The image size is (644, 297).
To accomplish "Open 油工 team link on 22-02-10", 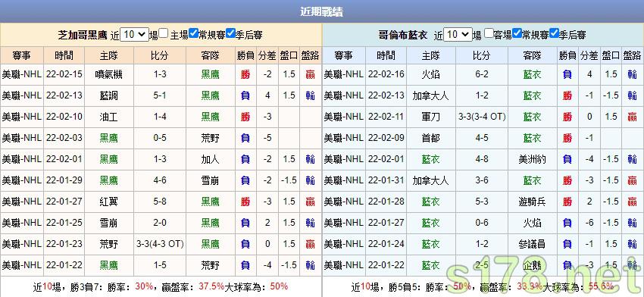I will click(x=109, y=117).
